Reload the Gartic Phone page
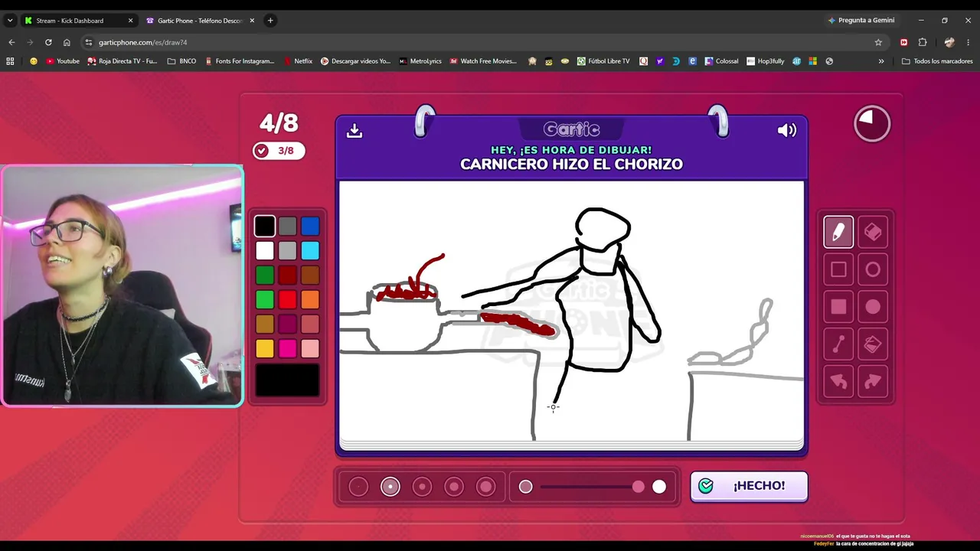 (48, 42)
